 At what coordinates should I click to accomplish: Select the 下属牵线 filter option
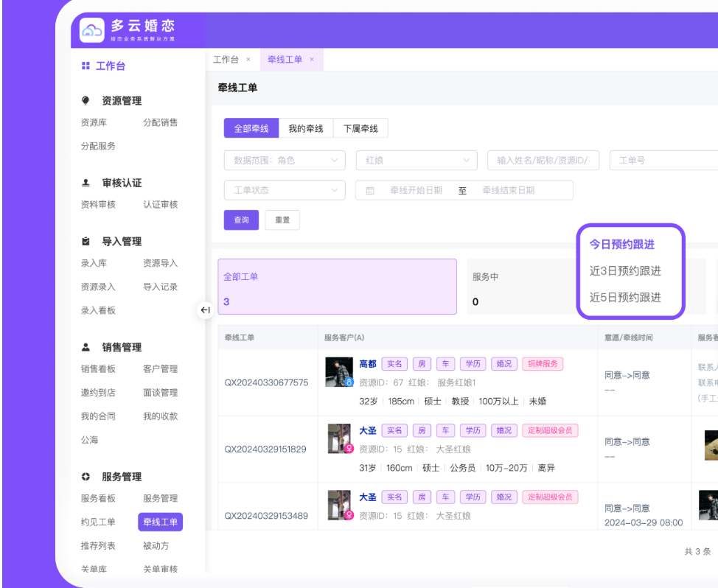click(360, 129)
